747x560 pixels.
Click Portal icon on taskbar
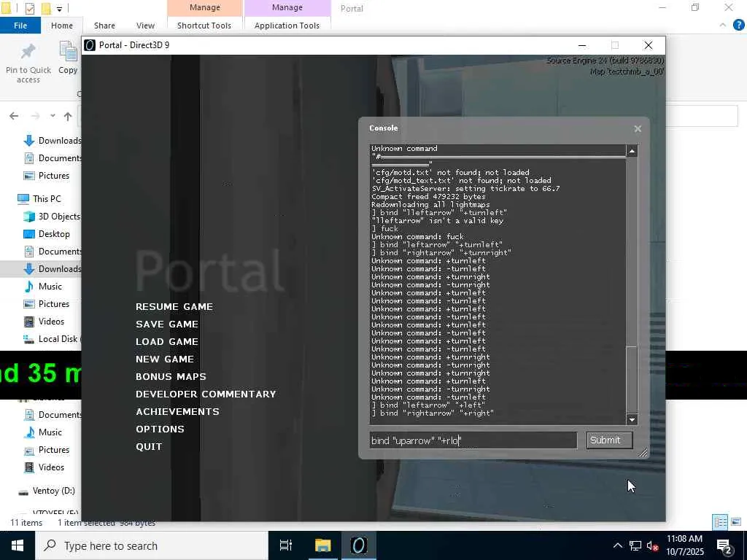359,545
